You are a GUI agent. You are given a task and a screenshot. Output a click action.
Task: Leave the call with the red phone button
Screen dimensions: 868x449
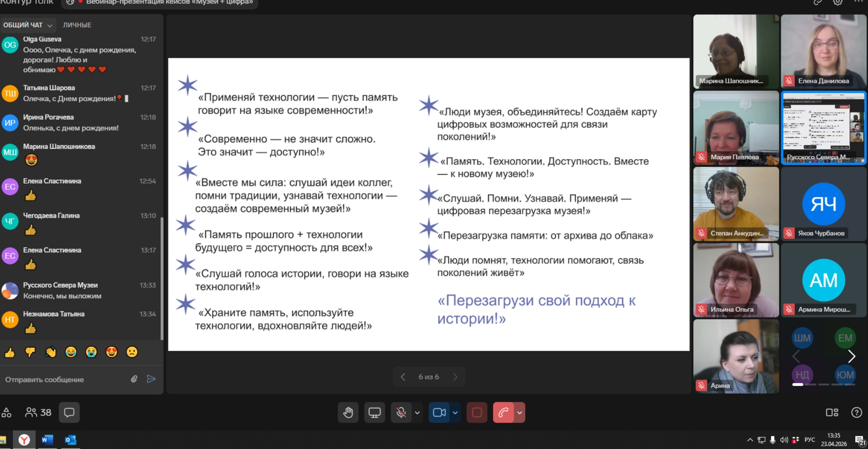503,413
